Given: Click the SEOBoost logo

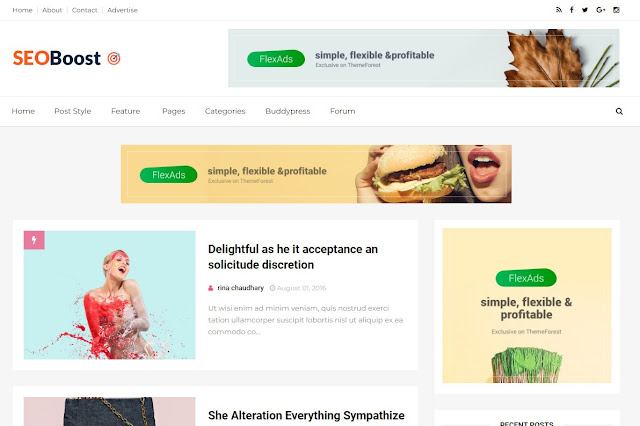Looking at the screenshot, I should point(67,58).
